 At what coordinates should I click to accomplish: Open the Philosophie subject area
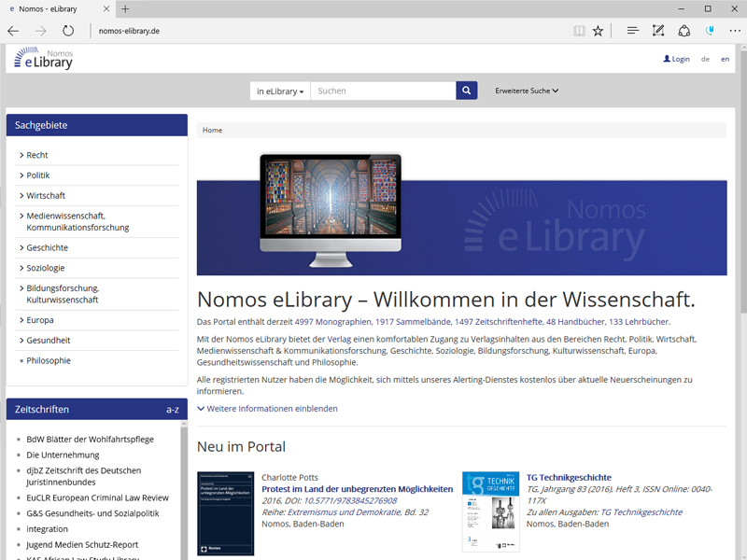(x=49, y=360)
